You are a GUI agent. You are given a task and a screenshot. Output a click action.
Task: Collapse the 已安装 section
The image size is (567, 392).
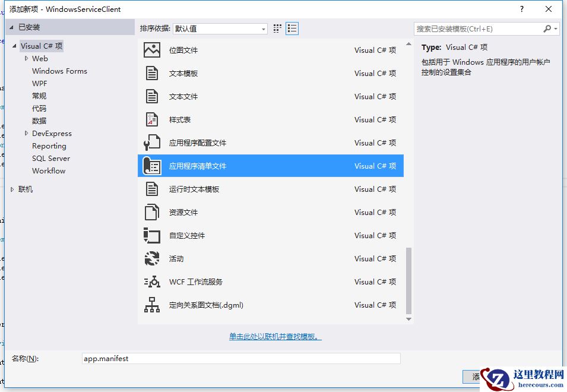[x=11, y=27]
